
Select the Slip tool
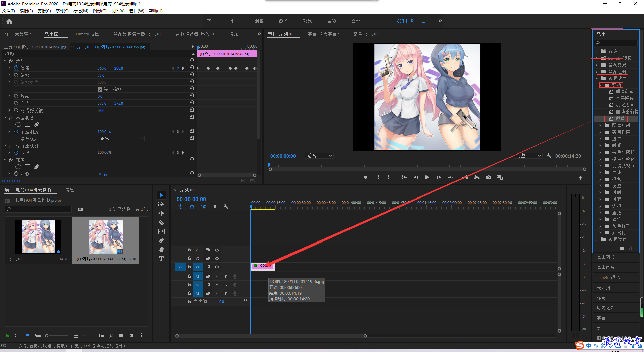161,231
